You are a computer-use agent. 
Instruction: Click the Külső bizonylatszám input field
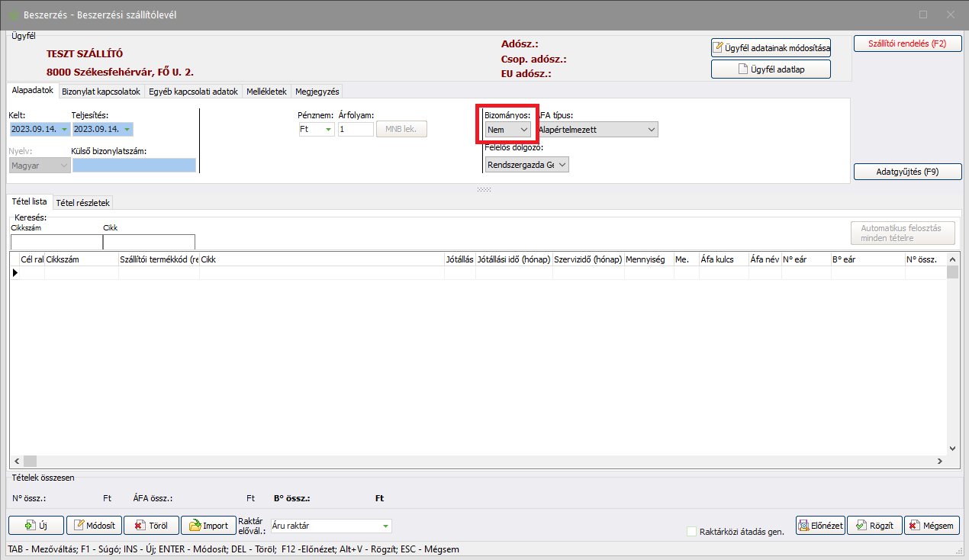(134, 165)
